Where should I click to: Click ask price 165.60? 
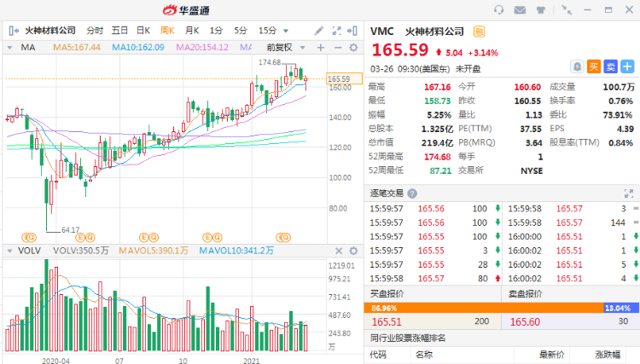(525, 322)
